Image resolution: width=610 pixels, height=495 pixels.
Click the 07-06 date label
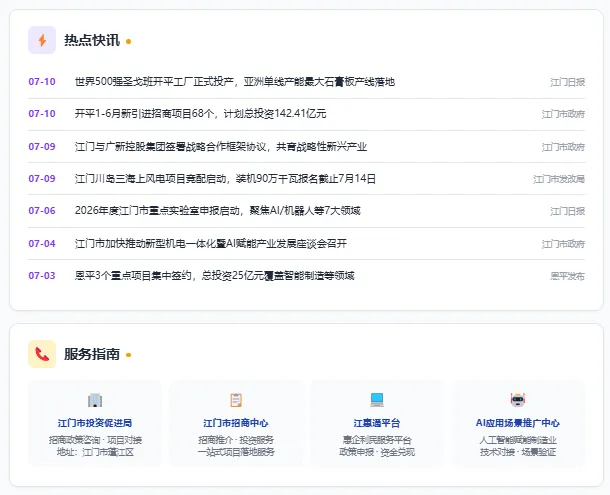point(42,211)
